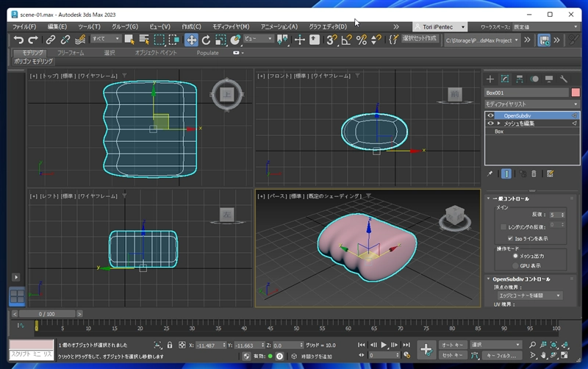This screenshot has width=588, height=369.
Task: Click the ポリゴン モデリング button
Action: point(33,61)
